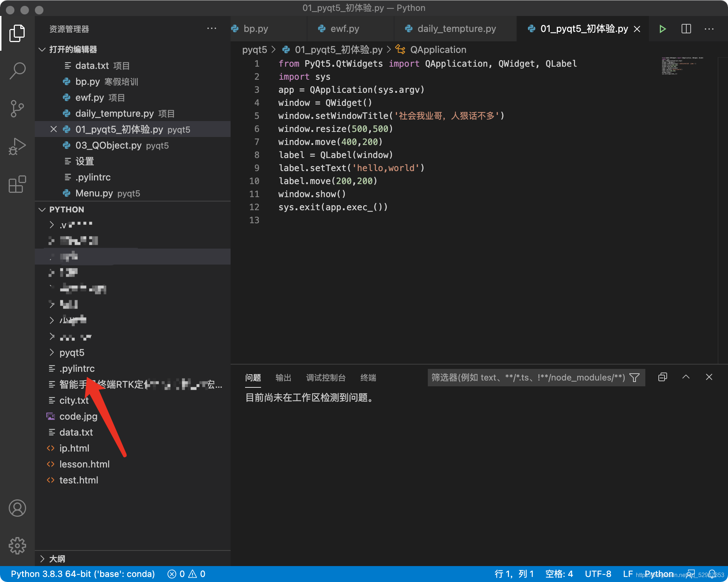728x582 pixels.
Task: Close the bottom panel
Action: (x=709, y=377)
